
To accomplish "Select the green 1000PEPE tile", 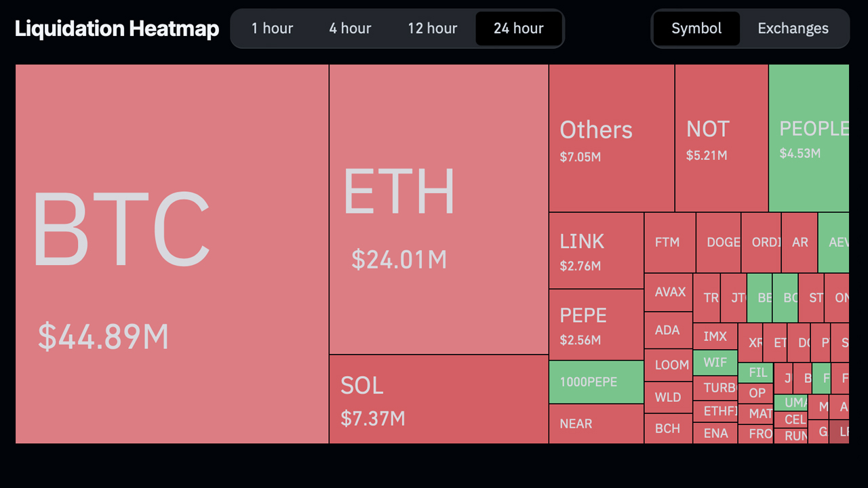I will [595, 381].
